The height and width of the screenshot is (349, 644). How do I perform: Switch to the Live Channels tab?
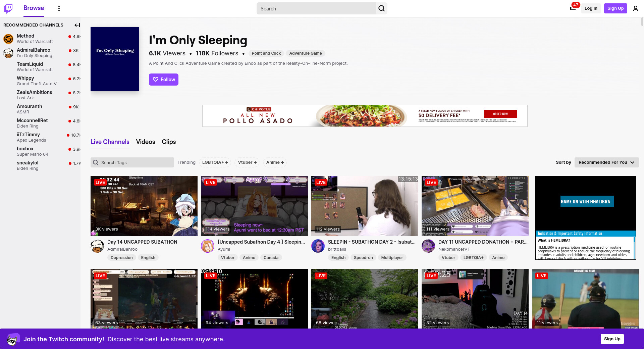pyautogui.click(x=110, y=142)
